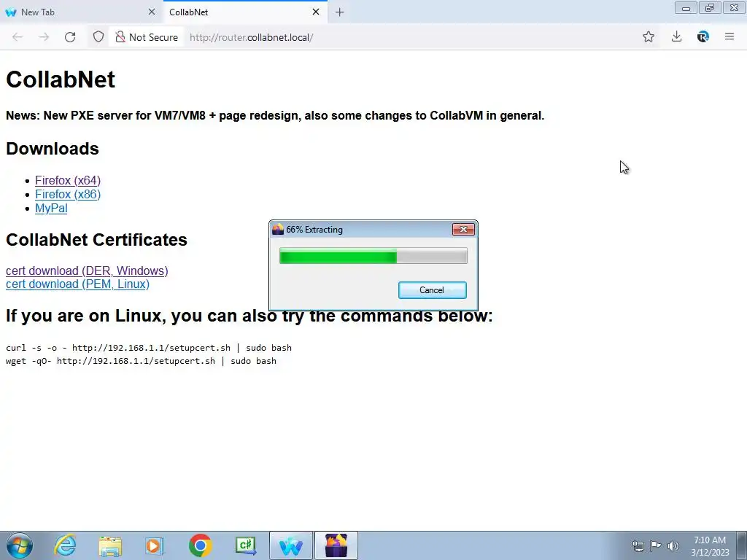Go forward using the forward arrow

point(44,37)
